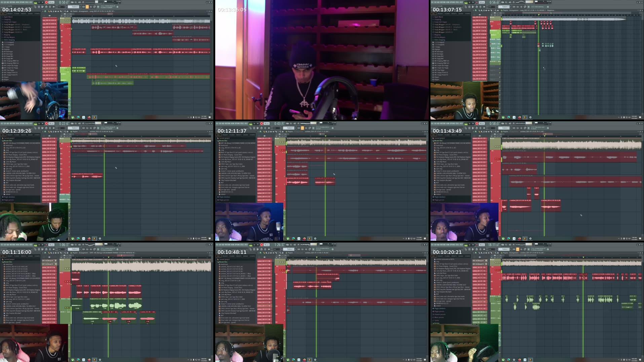This screenshot has height=362, width=644.
Task: Expand Current project in the 00:12:11:37 frame browser
Action: (x=224, y=138)
